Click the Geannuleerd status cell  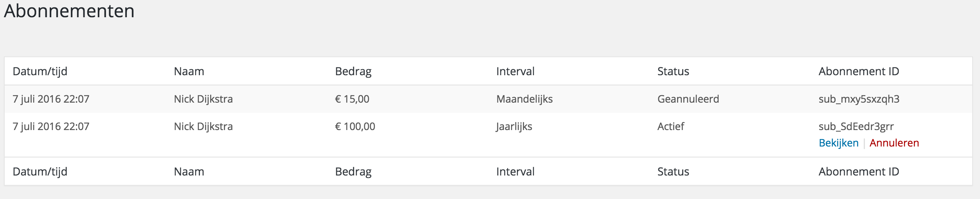point(688,99)
